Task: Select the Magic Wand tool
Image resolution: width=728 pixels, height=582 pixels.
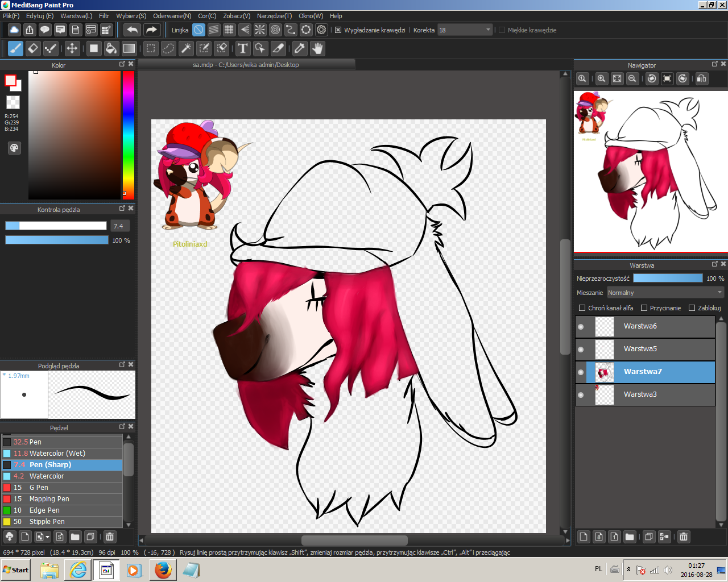Action: pos(186,48)
